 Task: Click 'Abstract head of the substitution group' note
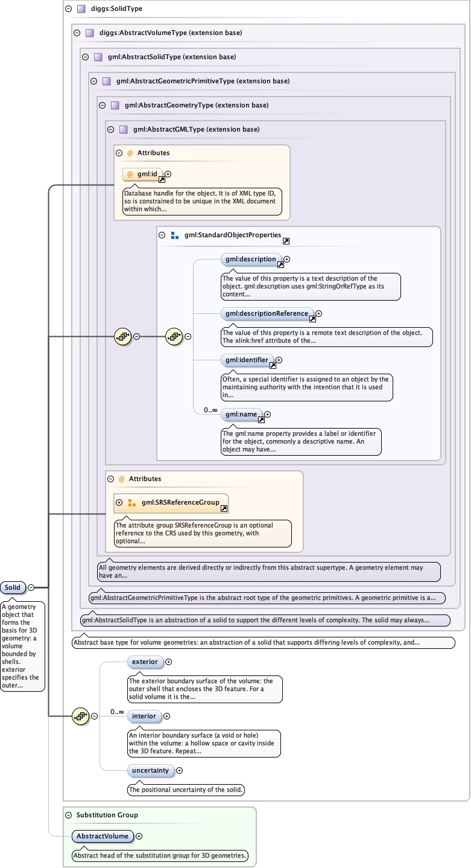(160, 855)
